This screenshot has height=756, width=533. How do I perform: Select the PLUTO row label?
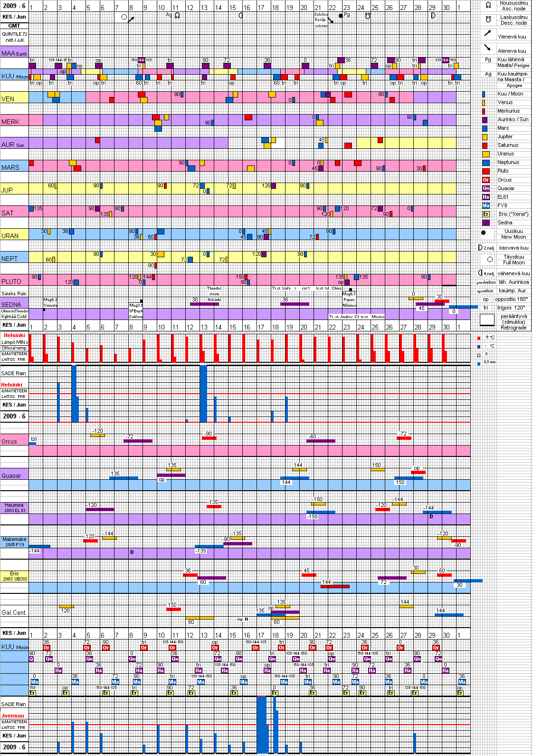[x=11, y=281]
